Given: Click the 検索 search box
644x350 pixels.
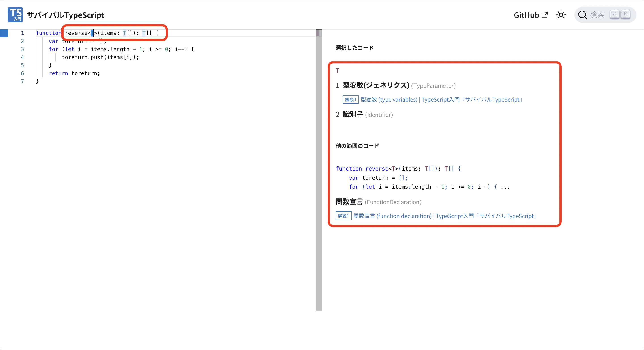Looking at the screenshot, I should click(605, 15).
